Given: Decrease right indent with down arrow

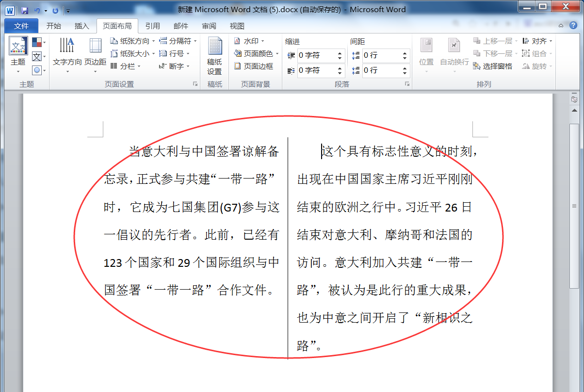Looking at the screenshot, I should click(340, 74).
